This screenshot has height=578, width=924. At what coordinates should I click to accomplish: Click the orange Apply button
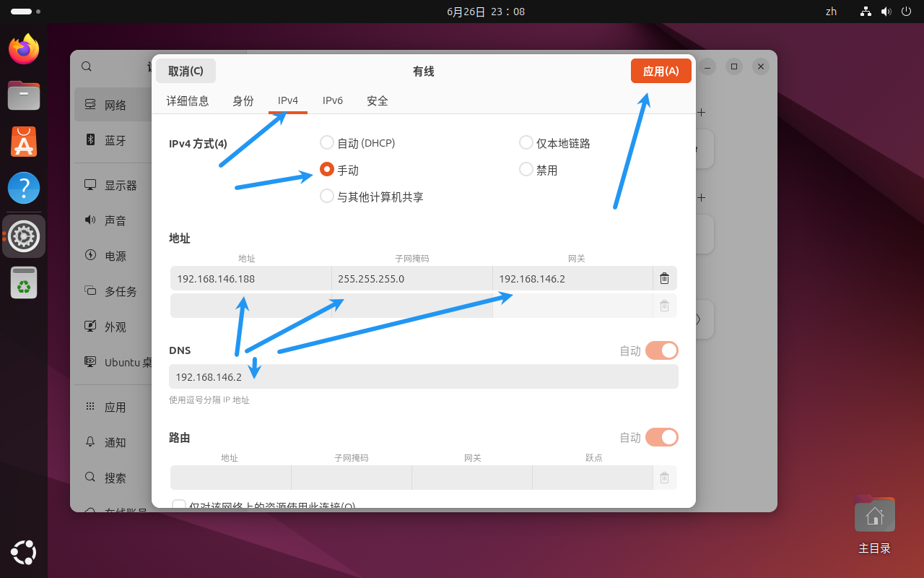pyautogui.click(x=661, y=71)
